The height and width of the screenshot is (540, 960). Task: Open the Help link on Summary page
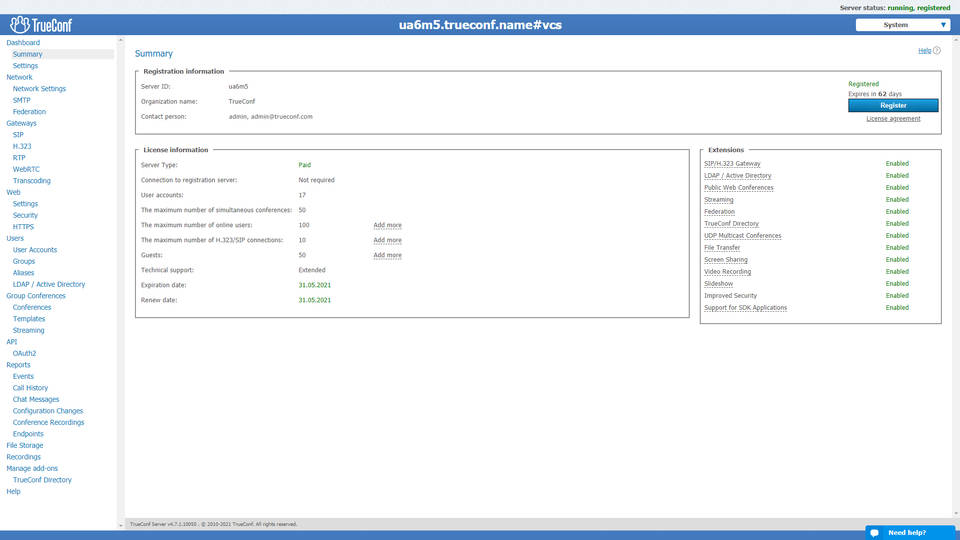924,51
